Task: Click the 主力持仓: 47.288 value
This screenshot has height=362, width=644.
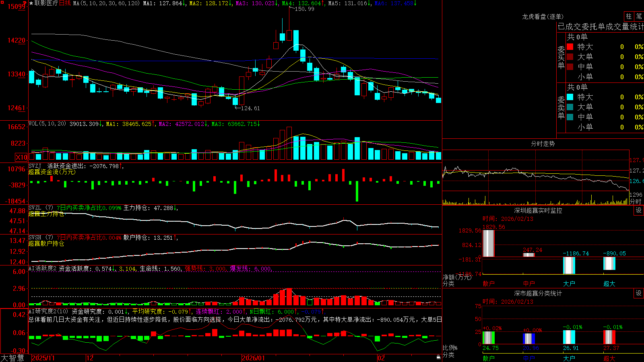Action: point(151,208)
